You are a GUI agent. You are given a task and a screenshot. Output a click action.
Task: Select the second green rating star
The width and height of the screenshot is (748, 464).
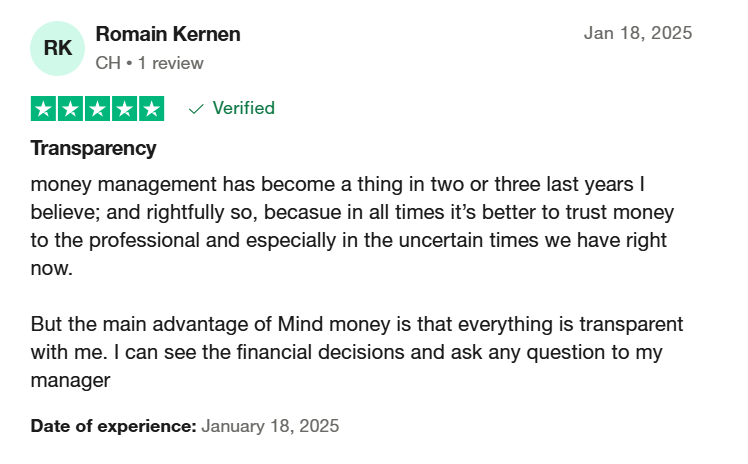(x=71, y=109)
